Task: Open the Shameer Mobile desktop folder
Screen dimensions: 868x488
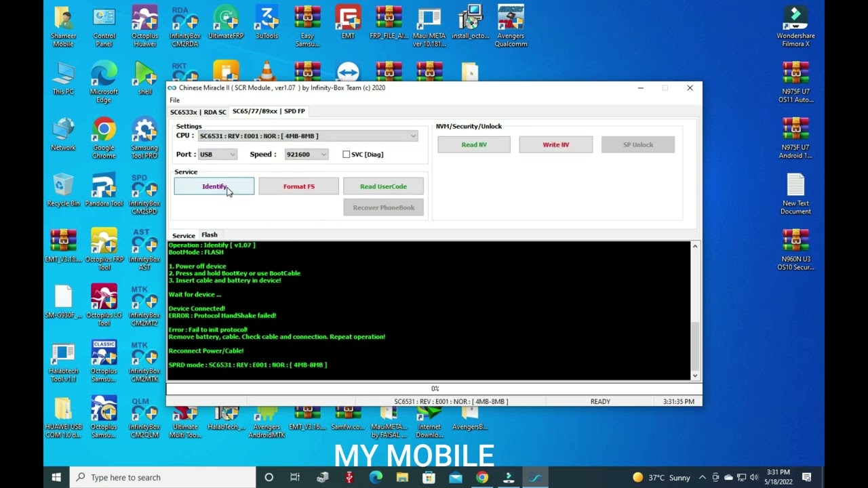Action: coord(63,26)
